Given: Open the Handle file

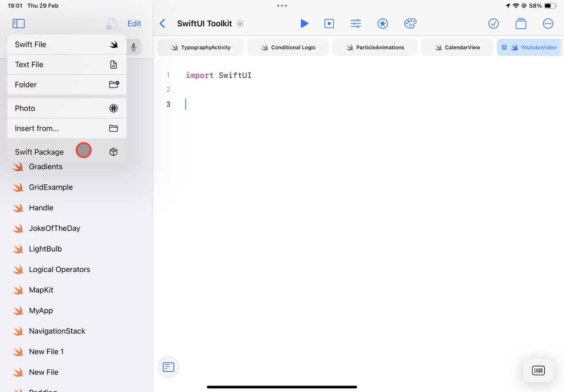Looking at the screenshot, I should (x=41, y=208).
